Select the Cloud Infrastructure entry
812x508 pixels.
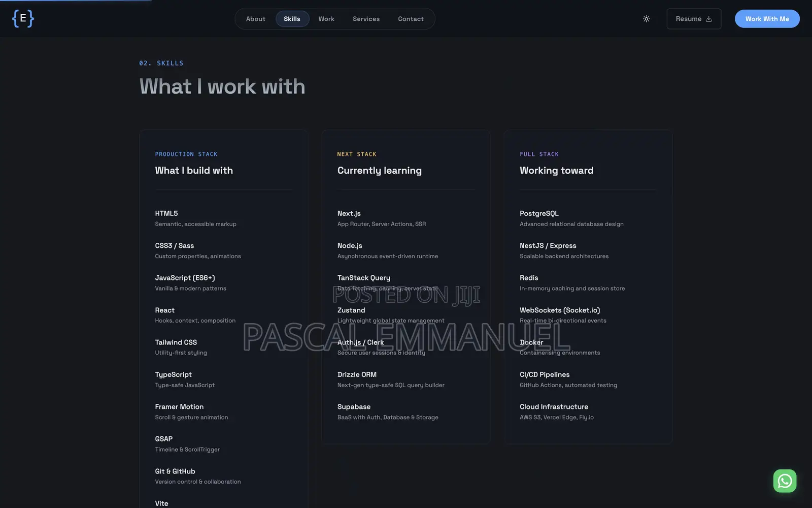click(554, 406)
